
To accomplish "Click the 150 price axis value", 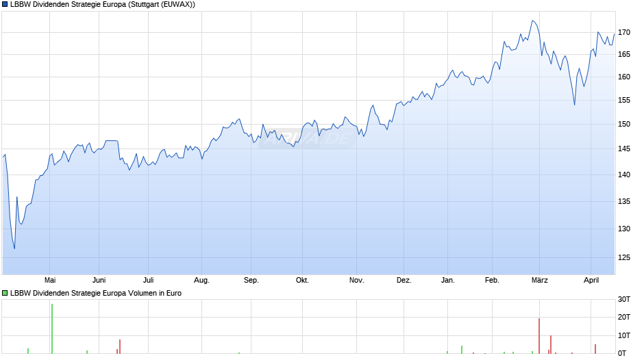I will coord(624,124).
